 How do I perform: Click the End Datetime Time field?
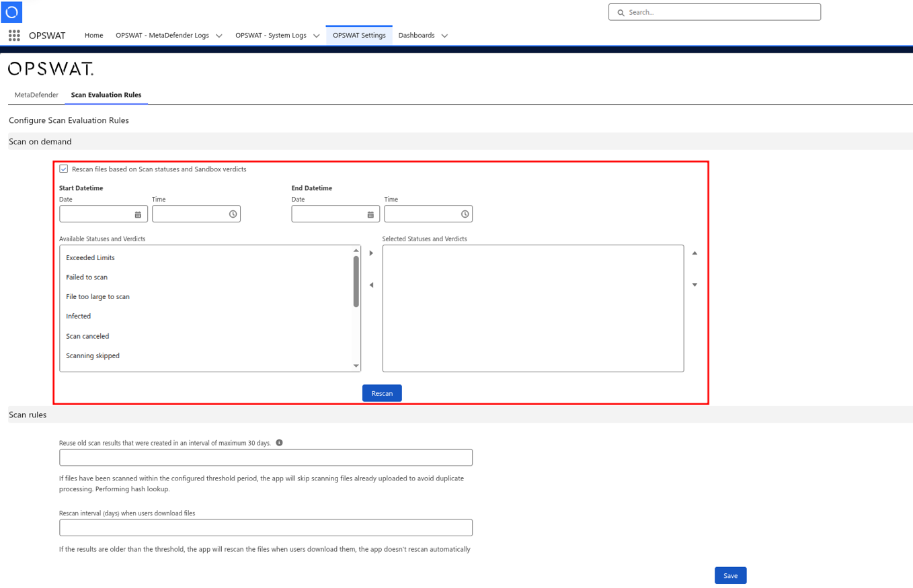tap(428, 214)
